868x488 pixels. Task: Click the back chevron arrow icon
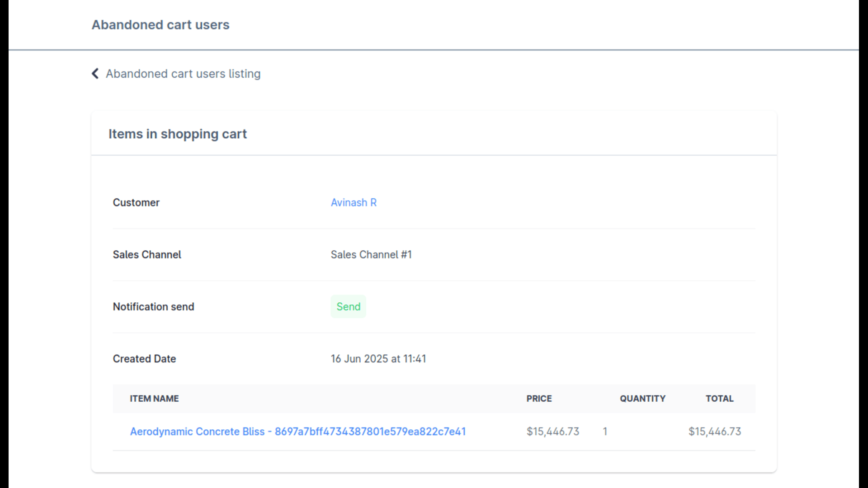(95, 74)
